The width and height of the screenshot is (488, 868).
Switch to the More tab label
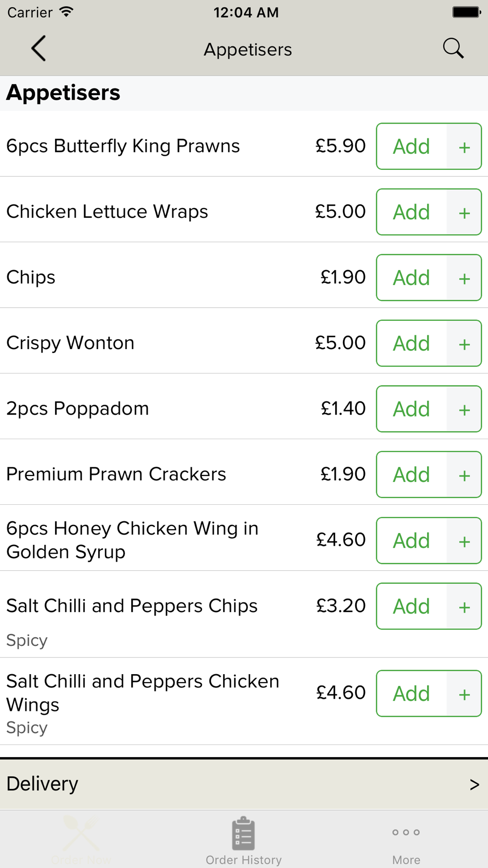pyautogui.click(x=406, y=860)
